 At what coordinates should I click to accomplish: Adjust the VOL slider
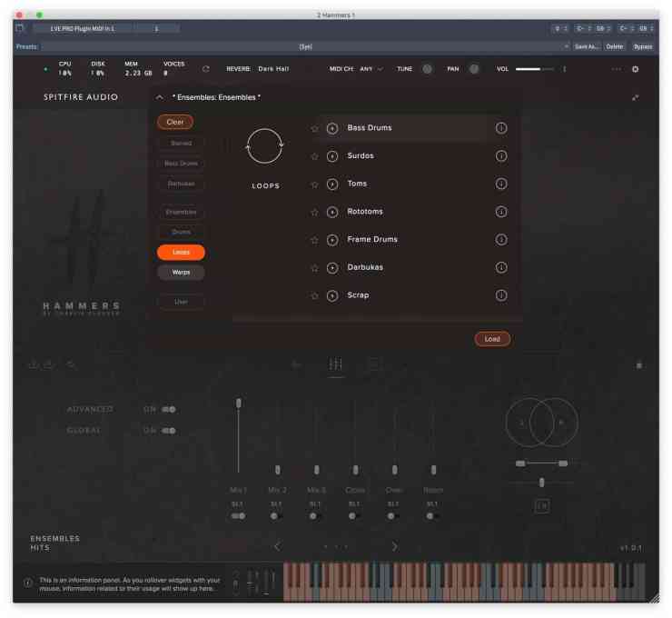point(535,69)
